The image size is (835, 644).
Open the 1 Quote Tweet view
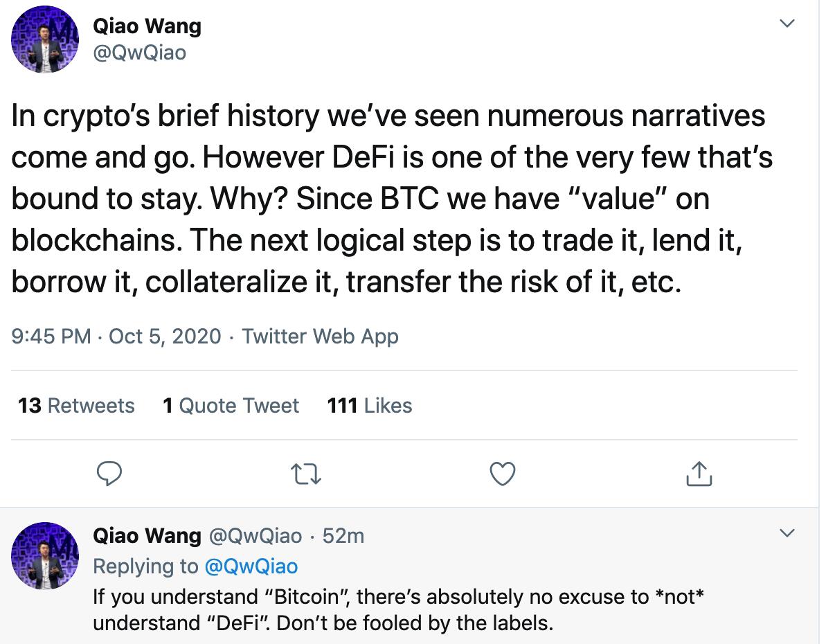231,406
